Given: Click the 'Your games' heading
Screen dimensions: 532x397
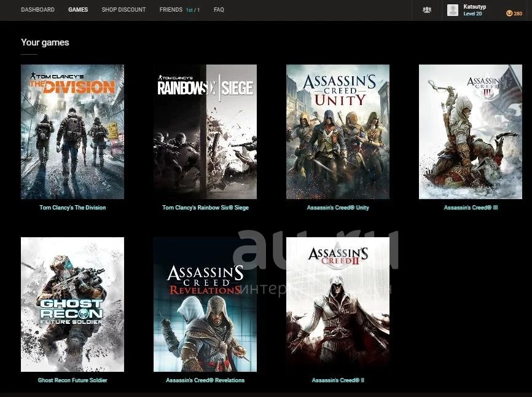Looking at the screenshot, I should pos(45,42).
